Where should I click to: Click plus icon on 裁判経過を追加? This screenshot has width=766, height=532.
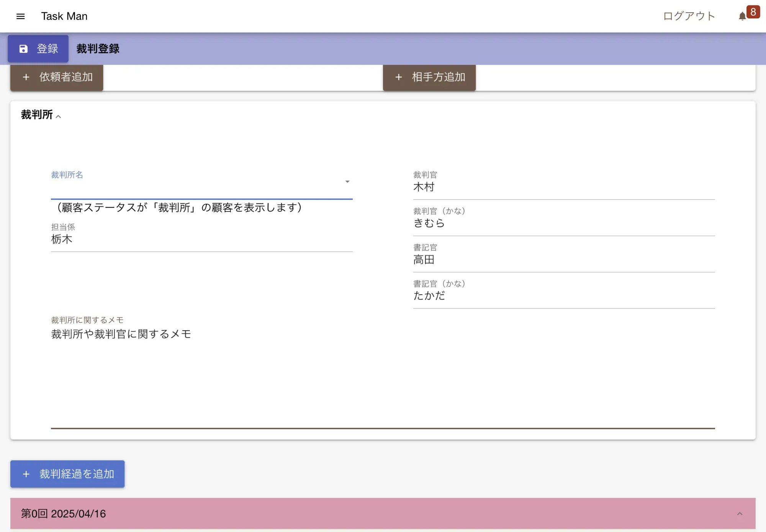point(26,474)
